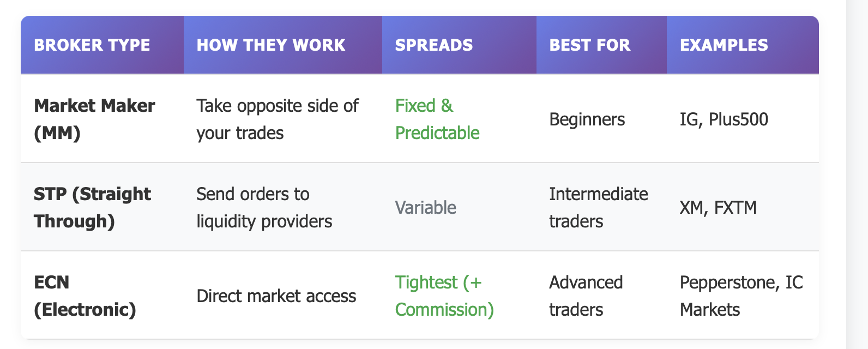This screenshot has width=868, height=349.
Task: Click the BROKER TYPE column header
Action: [92, 45]
